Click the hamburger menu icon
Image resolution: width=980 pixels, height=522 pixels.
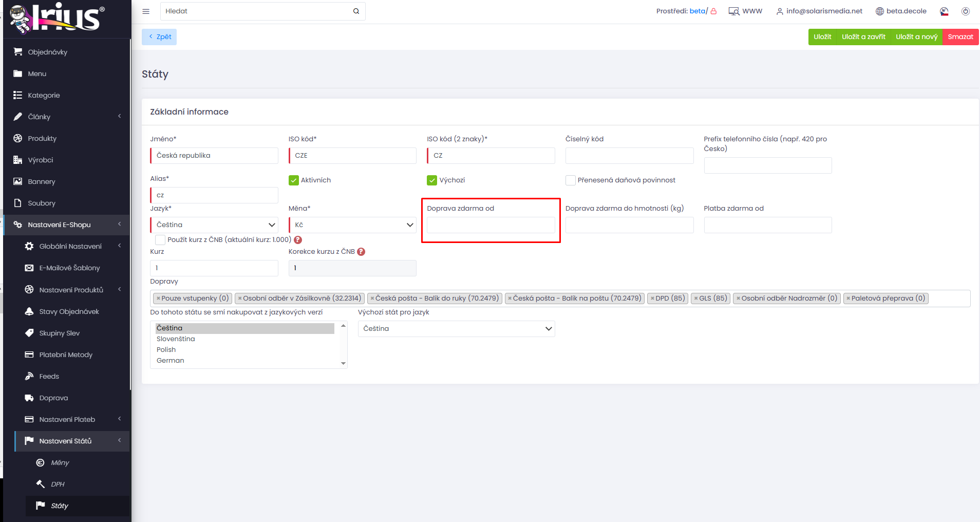click(146, 11)
